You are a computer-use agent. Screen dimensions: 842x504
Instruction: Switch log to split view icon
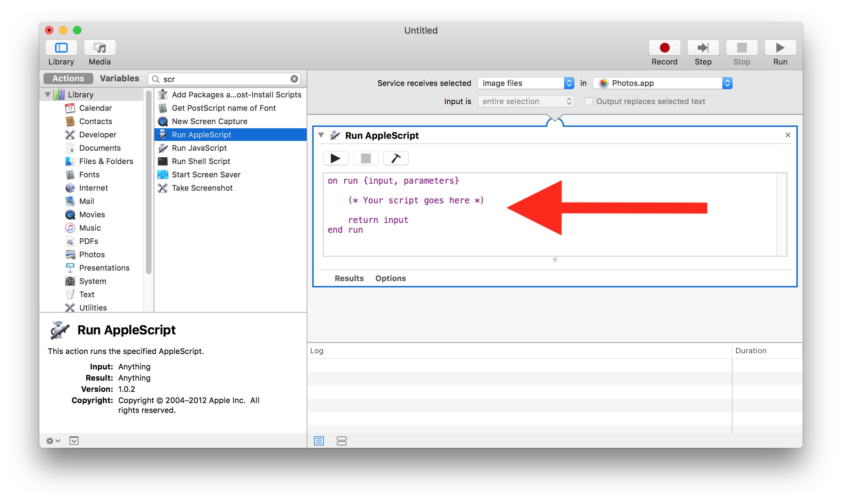point(341,441)
